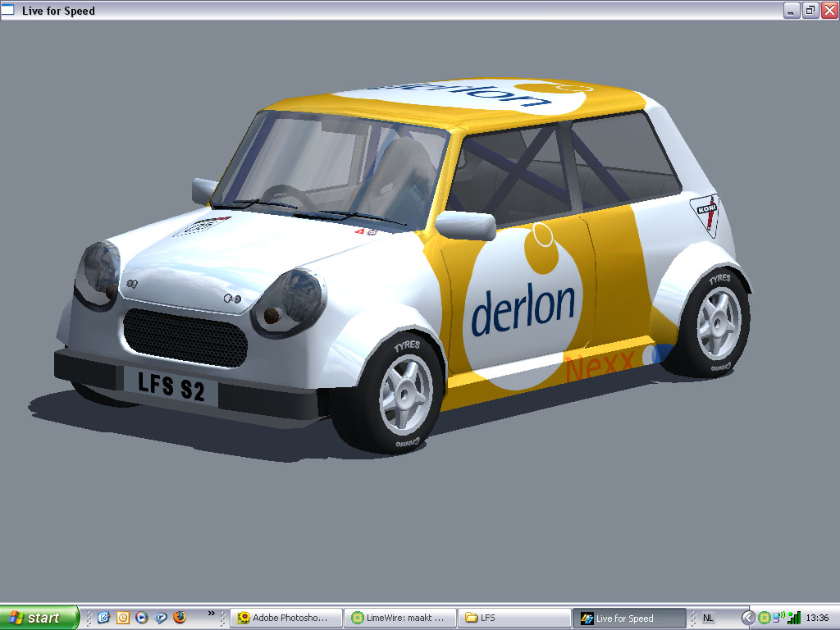Image resolution: width=840 pixels, height=630 pixels.
Task: Open Windows Media Player from Quick Launch
Action: click(141, 618)
